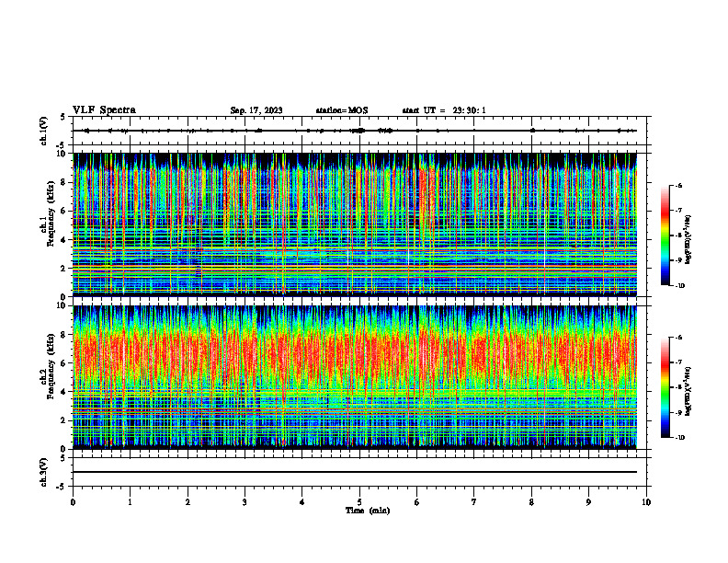Select the date text "Sep. 17, 2023"

pos(256,110)
